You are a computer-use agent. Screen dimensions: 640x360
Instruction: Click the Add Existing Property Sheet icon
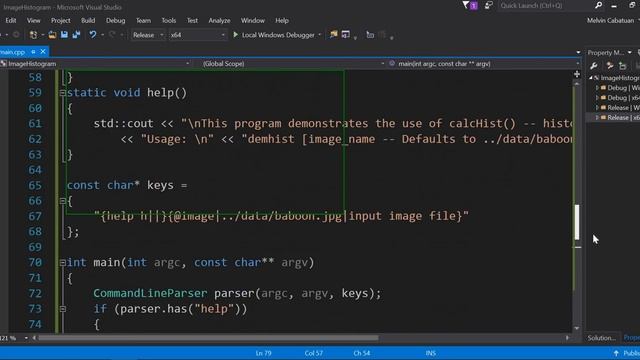[x=622, y=66]
